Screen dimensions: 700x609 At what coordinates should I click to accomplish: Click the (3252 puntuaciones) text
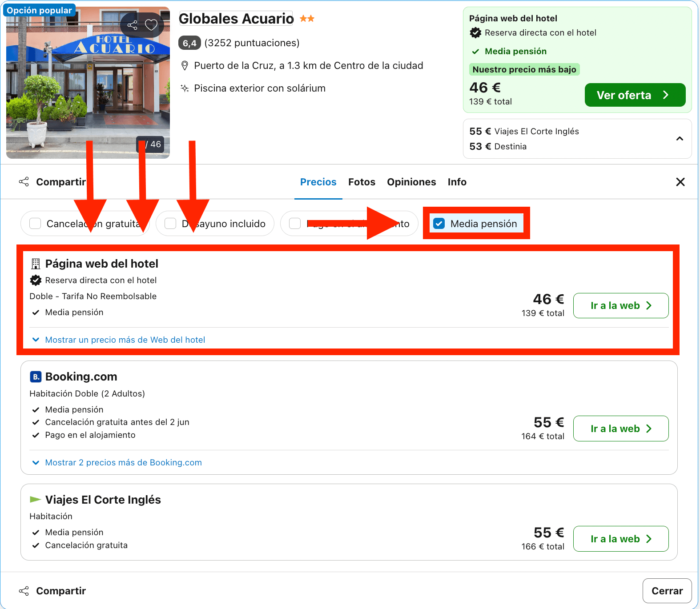(x=252, y=43)
